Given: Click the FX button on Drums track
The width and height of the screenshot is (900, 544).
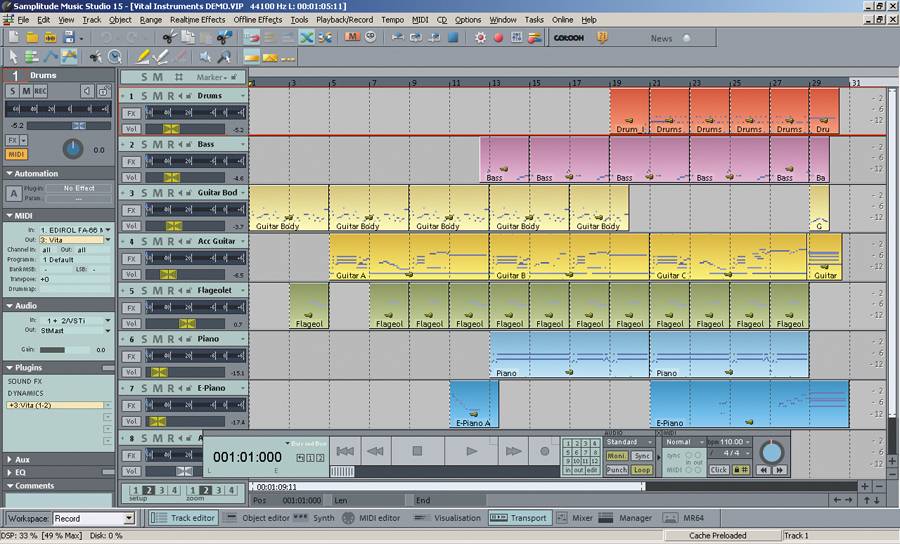Looking at the screenshot, I should coord(131,114).
